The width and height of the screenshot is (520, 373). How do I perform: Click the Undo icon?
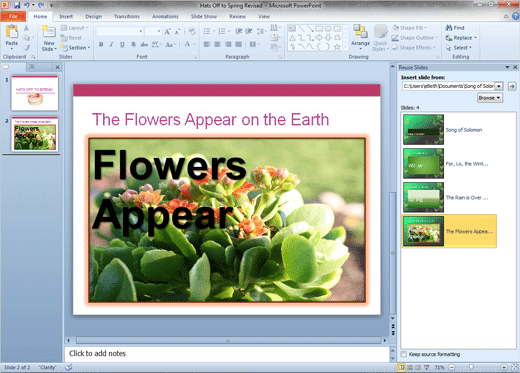click(x=27, y=5)
